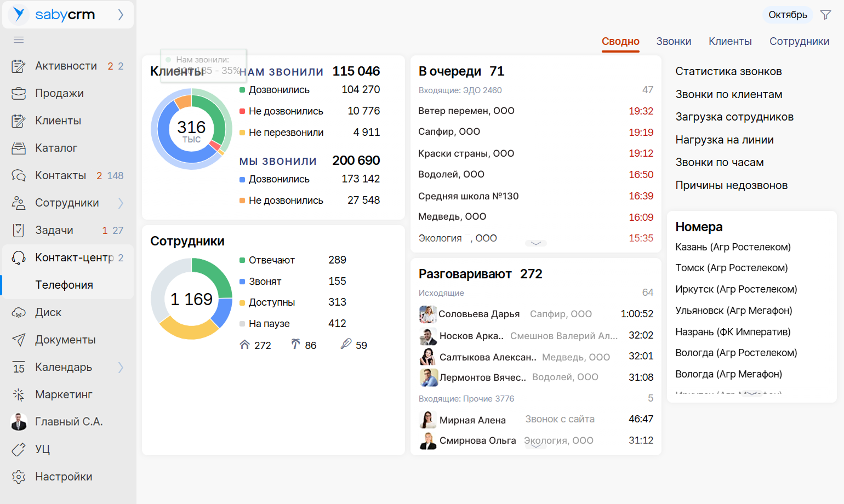Image resolution: width=844 pixels, height=504 pixels.
Task: Open Продажи via its briefcase icon
Action: [19, 94]
